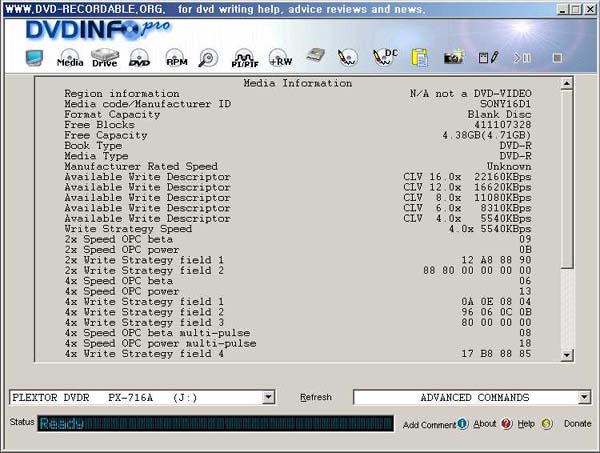
Task: Click the scroll down arrow in Media Information
Action: (566, 355)
